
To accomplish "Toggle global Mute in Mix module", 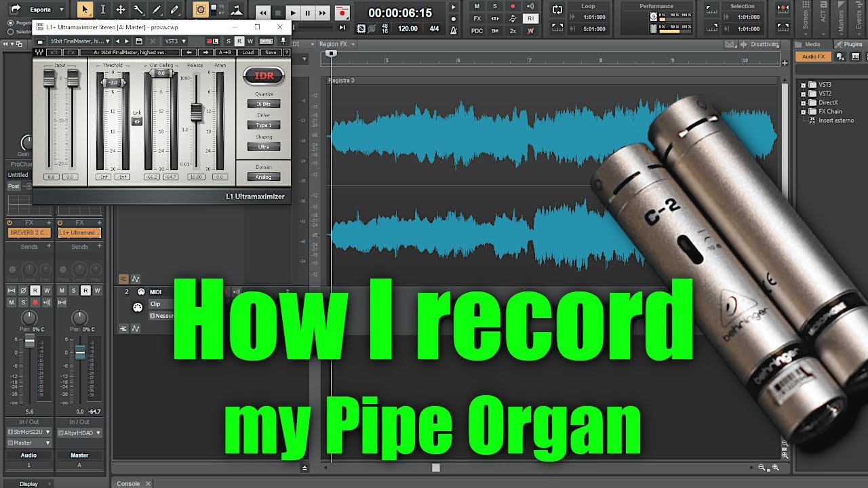I will click(477, 6).
